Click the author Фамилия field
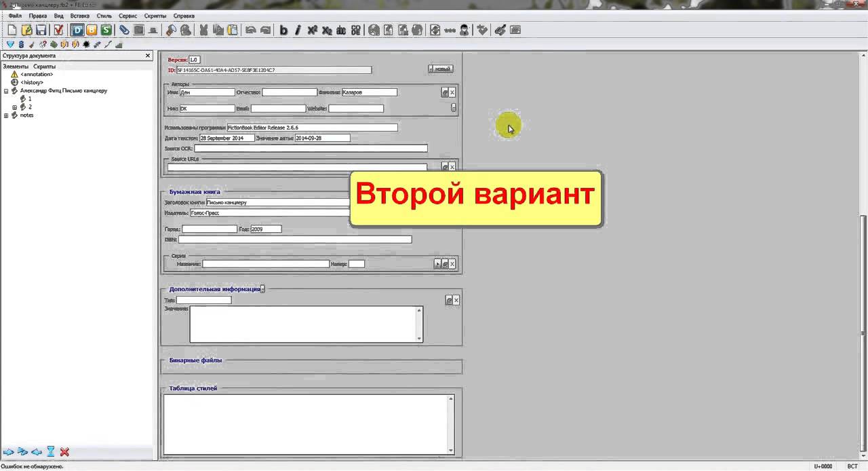 point(370,92)
